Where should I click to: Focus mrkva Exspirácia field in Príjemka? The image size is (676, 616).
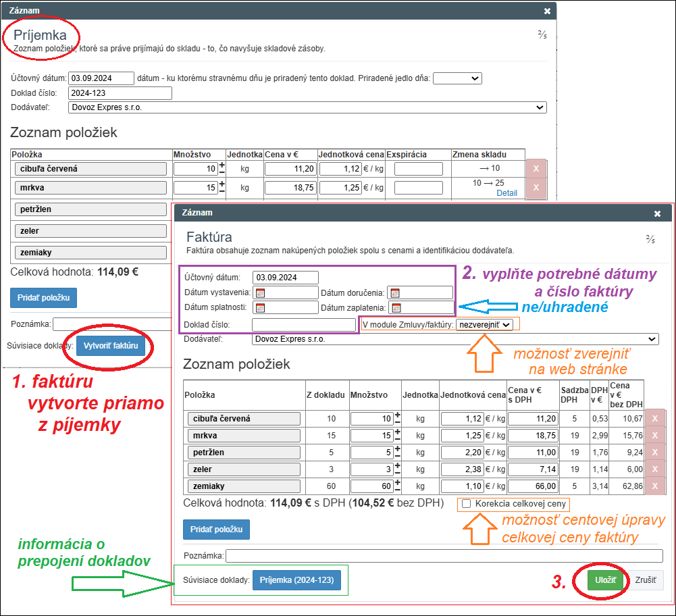point(419,188)
